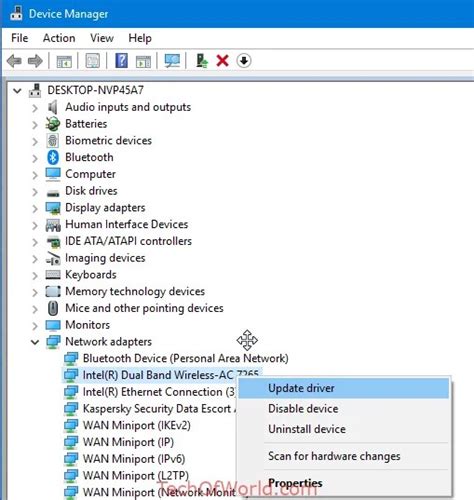The height and width of the screenshot is (500, 474).
Task: Choose Scan for hardware changes in context menu
Action: pyautogui.click(x=344, y=456)
